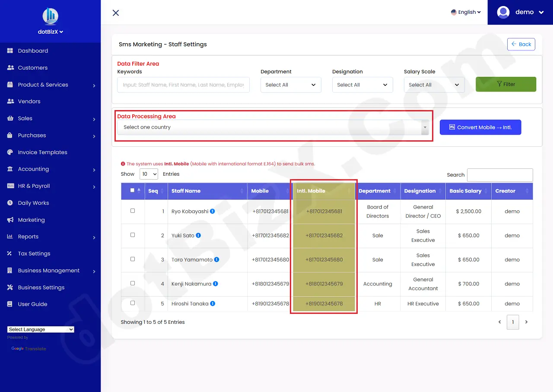Click the info icon beside Ryo Kobayashi
Screen dimensions: 553x392
pos(213,212)
